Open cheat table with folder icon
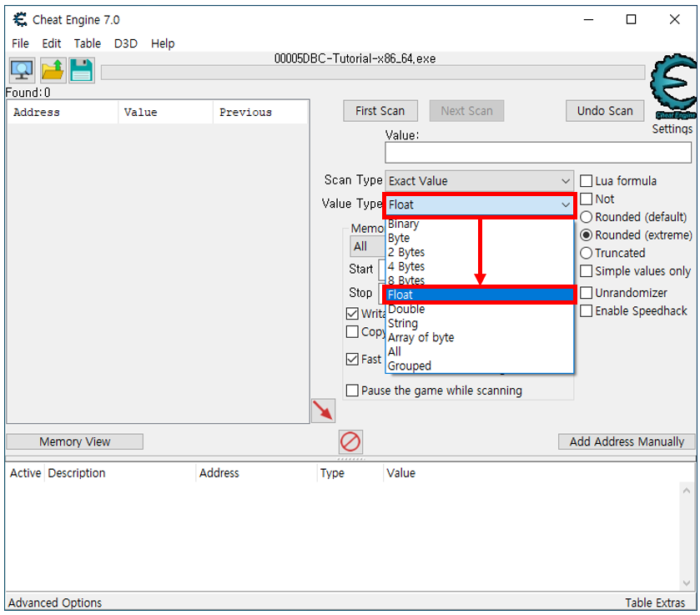This screenshot has width=700, height=615. tap(53, 70)
